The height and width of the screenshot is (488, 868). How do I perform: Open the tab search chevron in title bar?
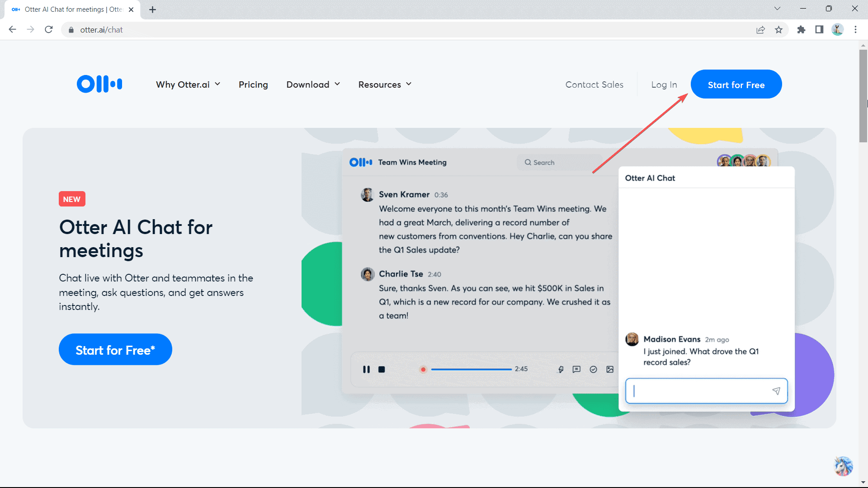click(777, 9)
